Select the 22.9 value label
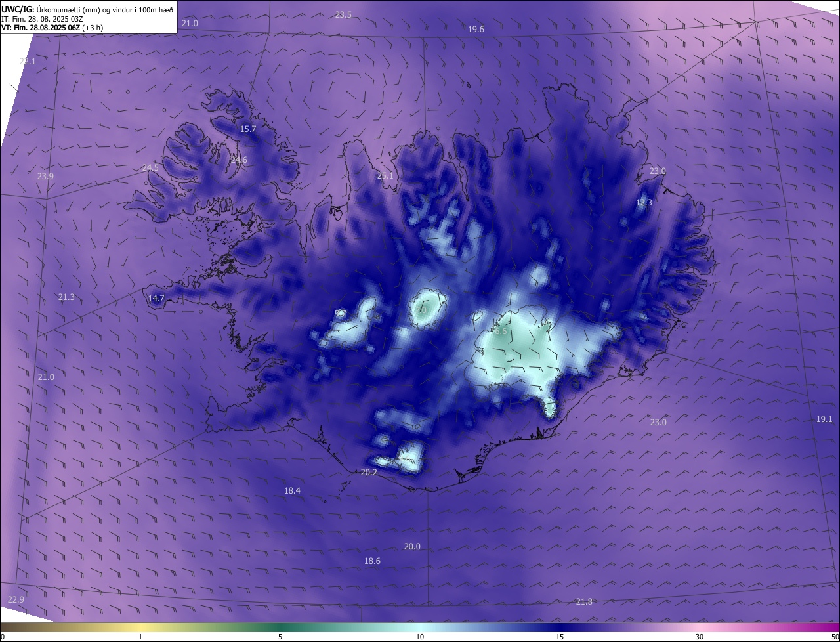This screenshot has height=642, width=840. point(16,599)
